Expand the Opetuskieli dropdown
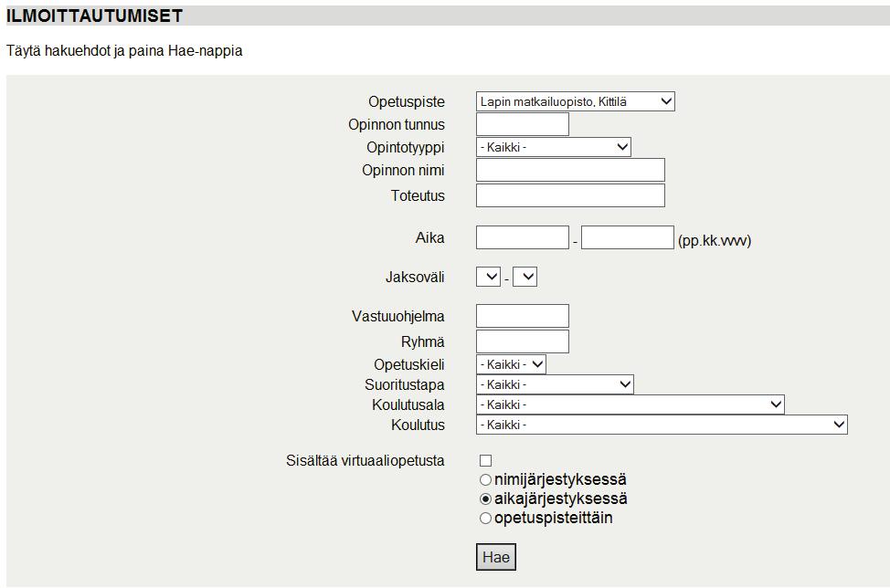Screen dimensions: 890x588 click(x=511, y=364)
